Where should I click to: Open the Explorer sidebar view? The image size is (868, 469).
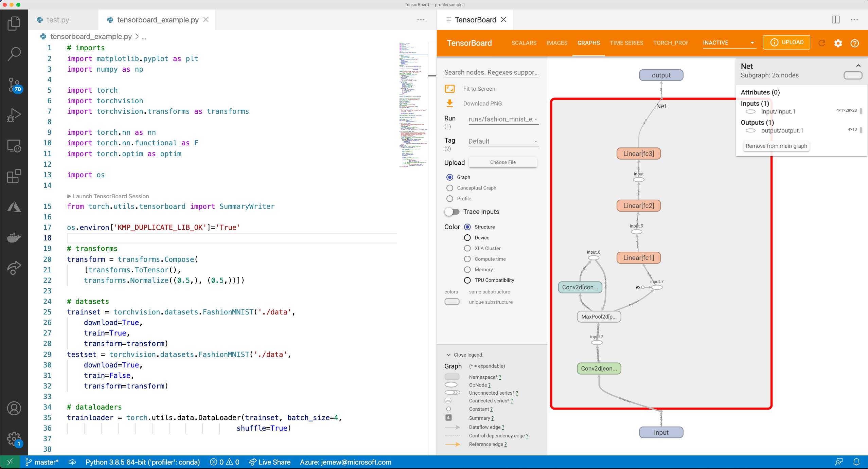point(14,23)
